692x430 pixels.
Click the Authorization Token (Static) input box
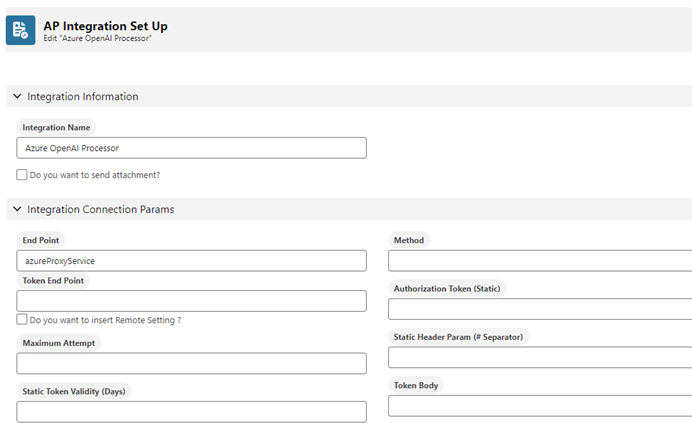click(x=540, y=309)
